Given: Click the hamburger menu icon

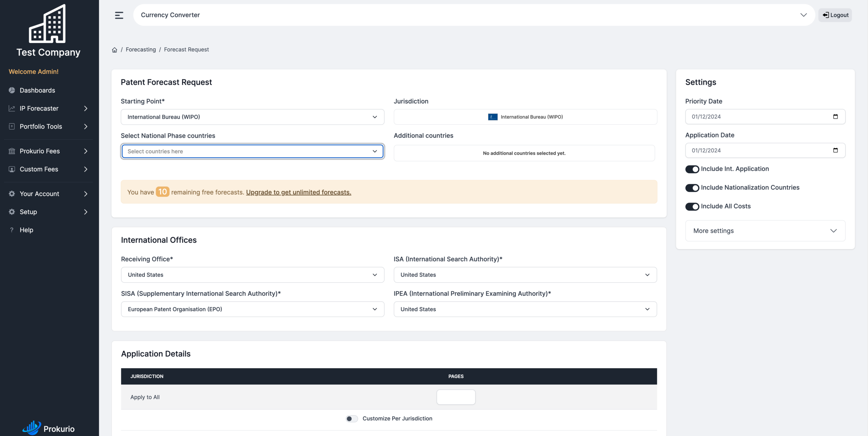Looking at the screenshot, I should [119, 15].
